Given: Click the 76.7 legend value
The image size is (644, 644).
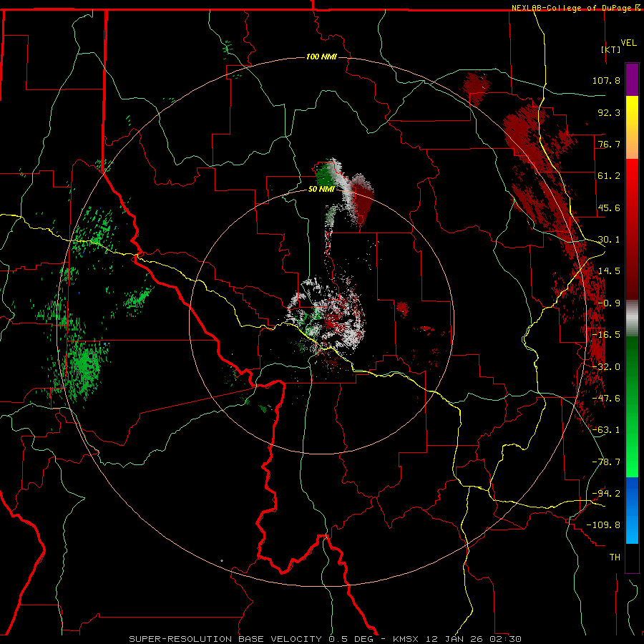Looking at the screenshot, I should click(609, 144).
